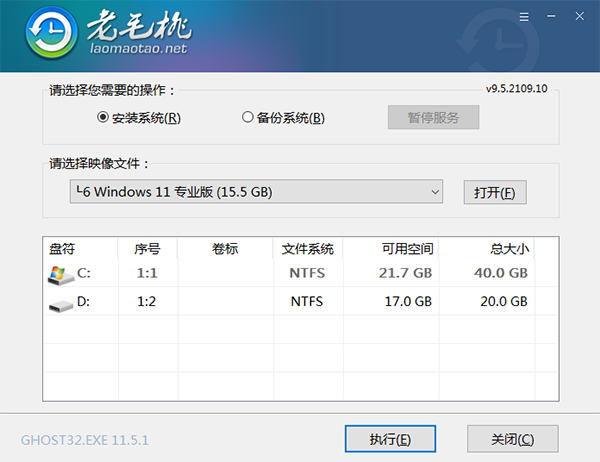Viewport: 600px width, 462px height.
Task: Click the 40.0 GB total size value
Action: (501, 273)
